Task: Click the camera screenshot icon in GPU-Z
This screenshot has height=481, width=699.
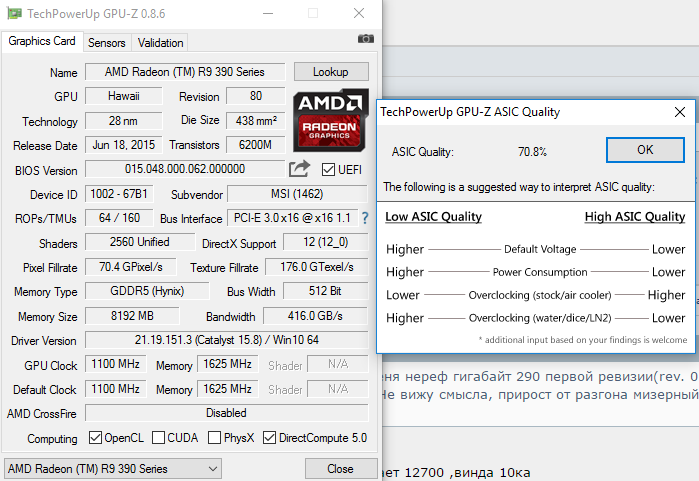Action: tap(366, 39)
